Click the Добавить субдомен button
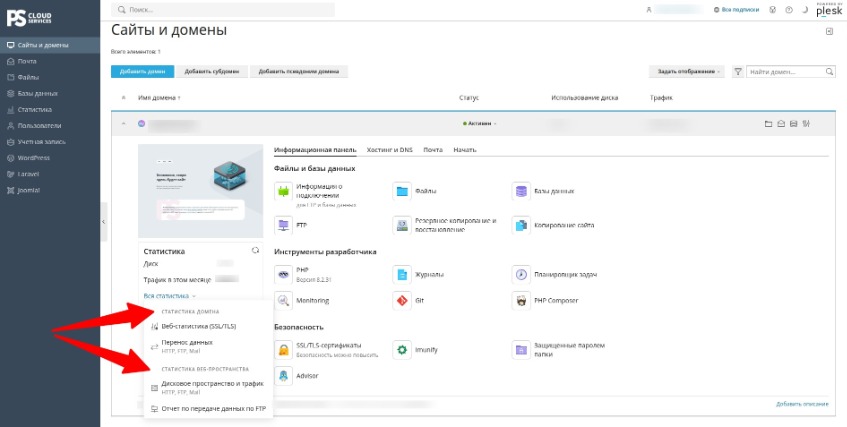This screenshot has height=427, width=847. coord(212,71)
